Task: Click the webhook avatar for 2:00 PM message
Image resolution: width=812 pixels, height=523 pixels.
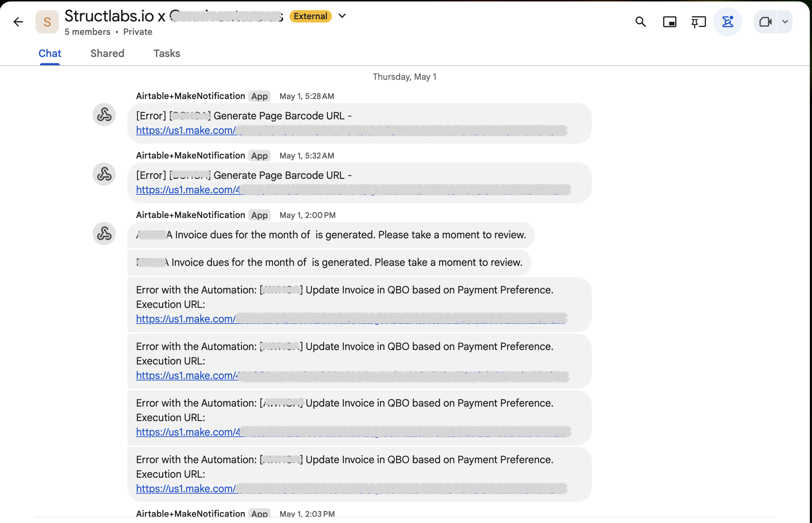Action: click(x=104, y=234)
